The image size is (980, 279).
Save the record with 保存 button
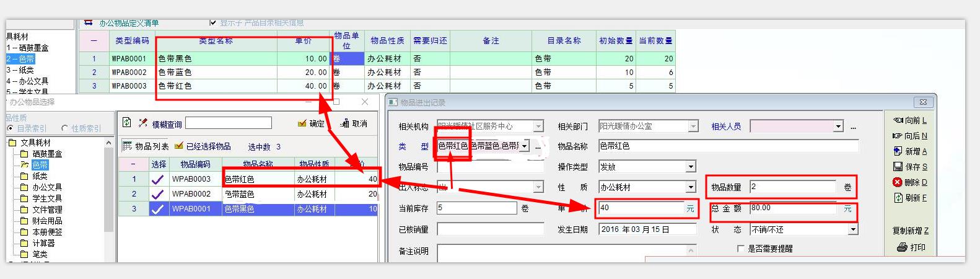coord(909,167)
